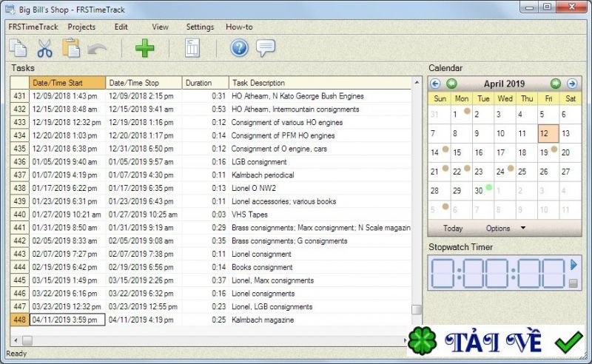Viewport: 592px width, 364px height.
Task: Open the Projects menu
Action: [81, 27]
